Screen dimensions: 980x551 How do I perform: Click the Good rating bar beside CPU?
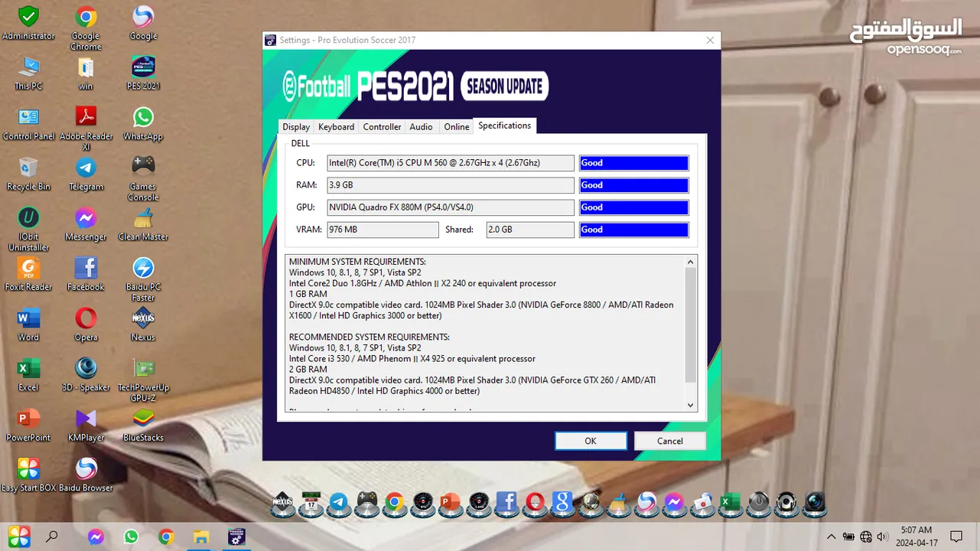(x=634, y=163)
